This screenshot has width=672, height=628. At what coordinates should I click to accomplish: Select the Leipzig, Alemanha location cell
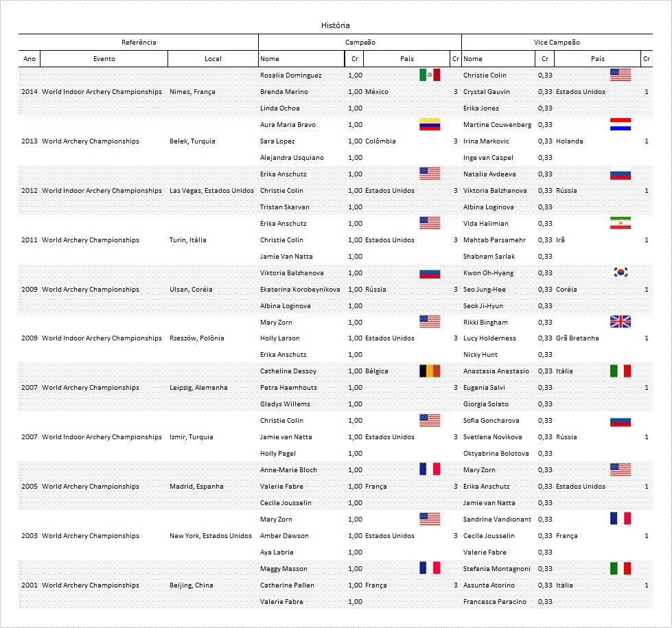tap(198, 388)
